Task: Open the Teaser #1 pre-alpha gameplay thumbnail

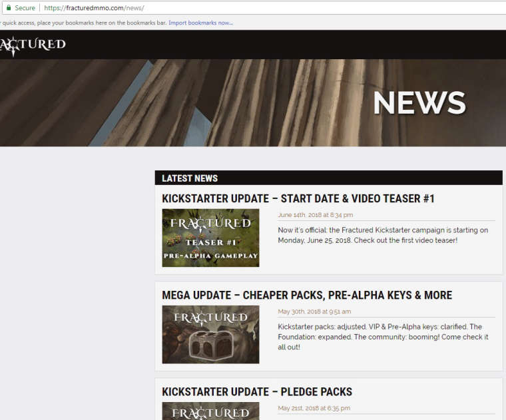Action: (210, 238)
